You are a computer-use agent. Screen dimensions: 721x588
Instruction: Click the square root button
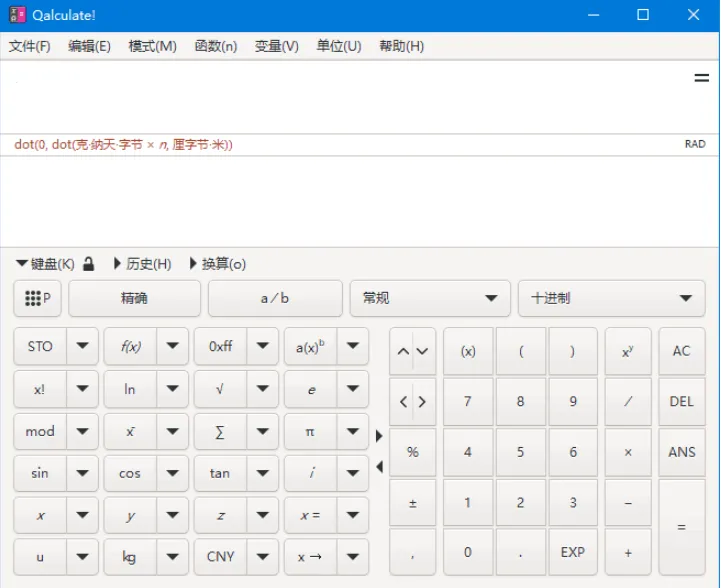pos(220,389)
